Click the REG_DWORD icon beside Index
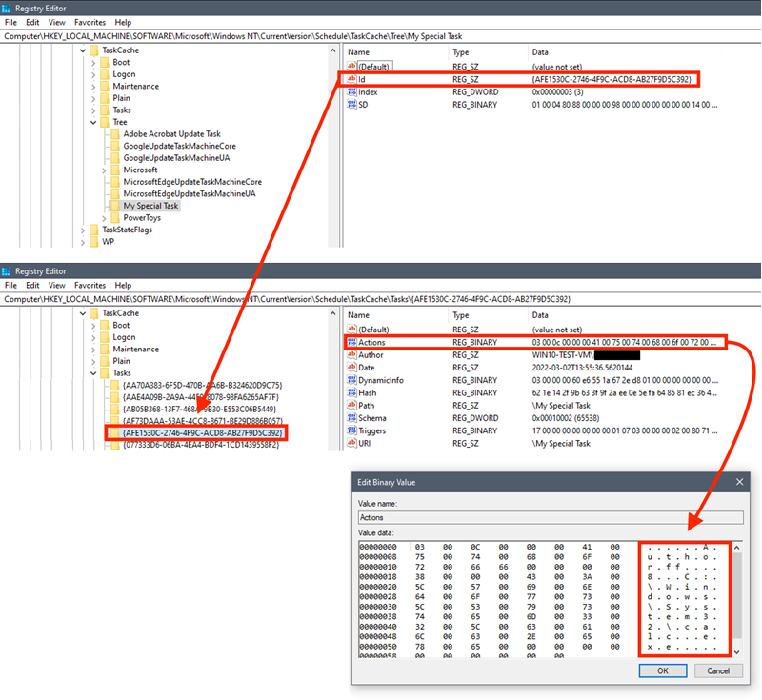 click(351, 91)
